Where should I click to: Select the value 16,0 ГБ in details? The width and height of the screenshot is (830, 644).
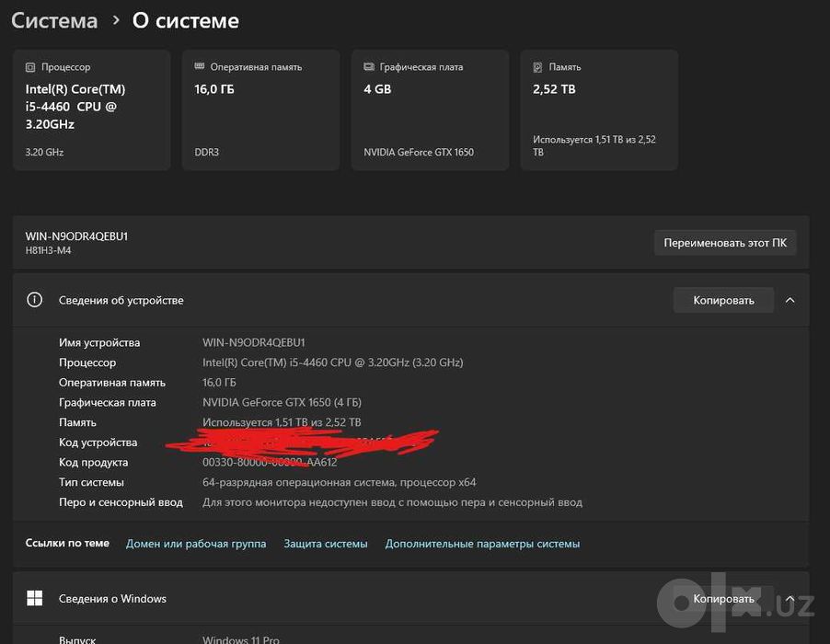[219, 382]
